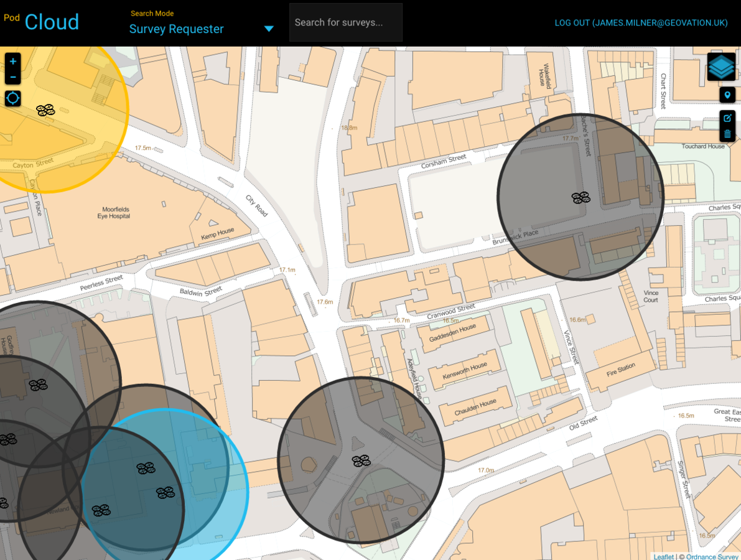741x560 pixels.
Task: Go to Pod Cloud home logo
Action: coord(41,22)
